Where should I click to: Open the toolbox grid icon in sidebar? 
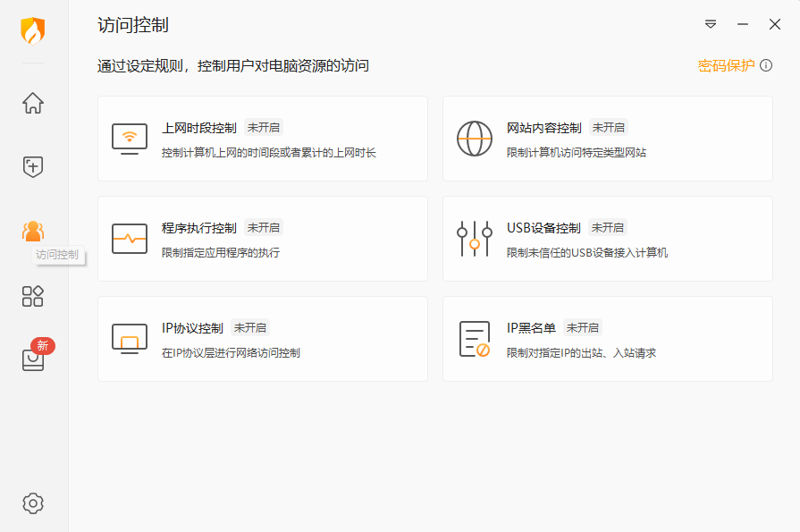click(32, 296)
